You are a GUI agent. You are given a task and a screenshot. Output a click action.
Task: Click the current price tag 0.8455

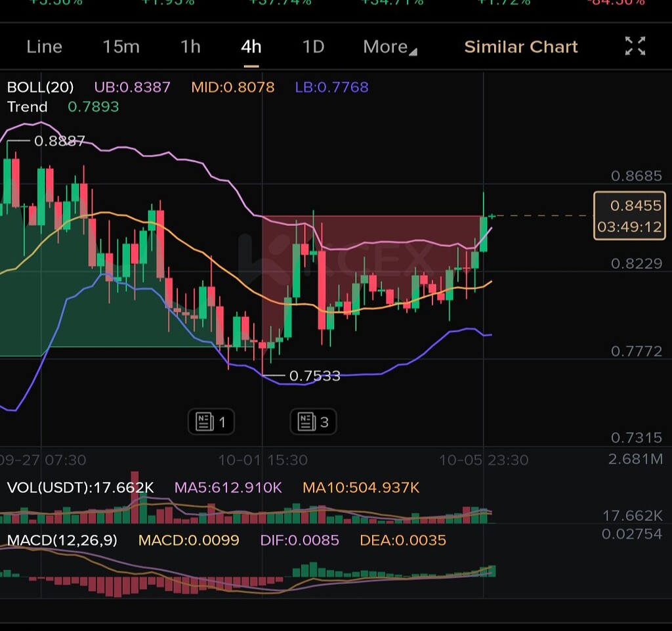(x=629, y=215)
